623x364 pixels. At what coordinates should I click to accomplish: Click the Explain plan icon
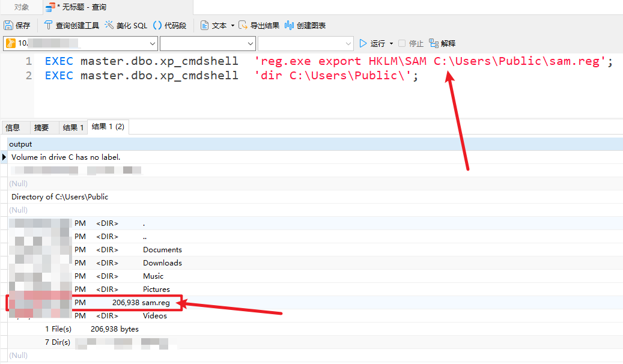pos(434,43)
